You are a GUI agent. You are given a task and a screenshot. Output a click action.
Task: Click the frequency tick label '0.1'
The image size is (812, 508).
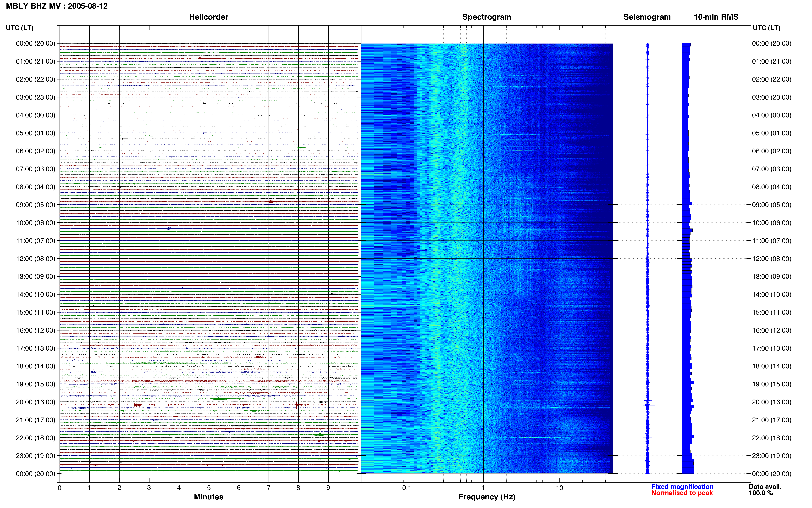click(407, 488)
